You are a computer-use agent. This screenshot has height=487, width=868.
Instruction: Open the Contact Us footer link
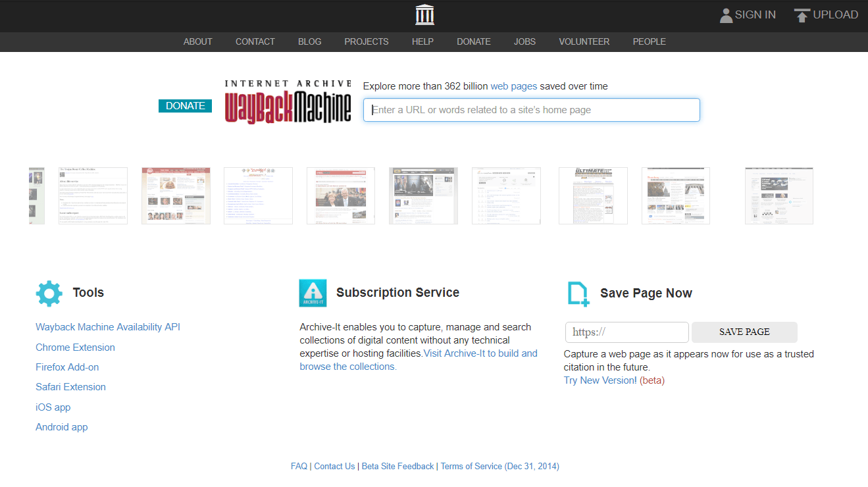[334, 466]
